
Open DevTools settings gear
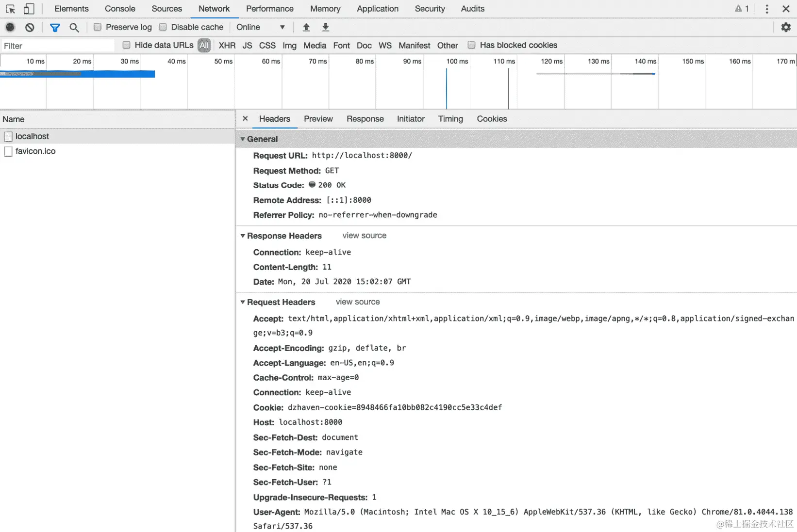click(786, 27)
